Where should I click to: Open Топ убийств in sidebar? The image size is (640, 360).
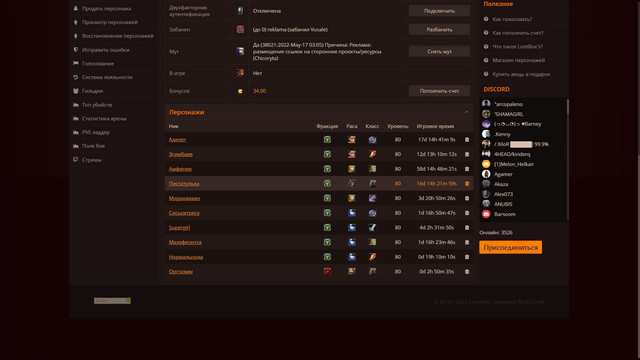coord(97,105)
